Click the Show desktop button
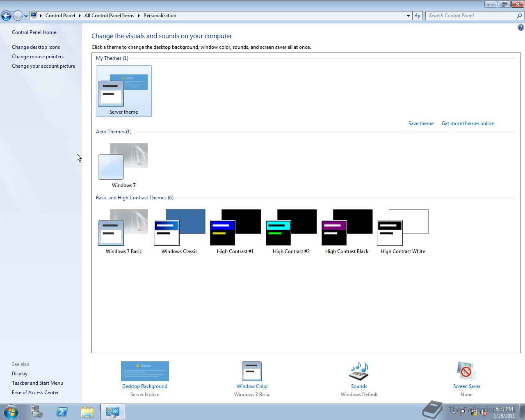The width and height of the screenshot is (525, 420). [522, 412]
